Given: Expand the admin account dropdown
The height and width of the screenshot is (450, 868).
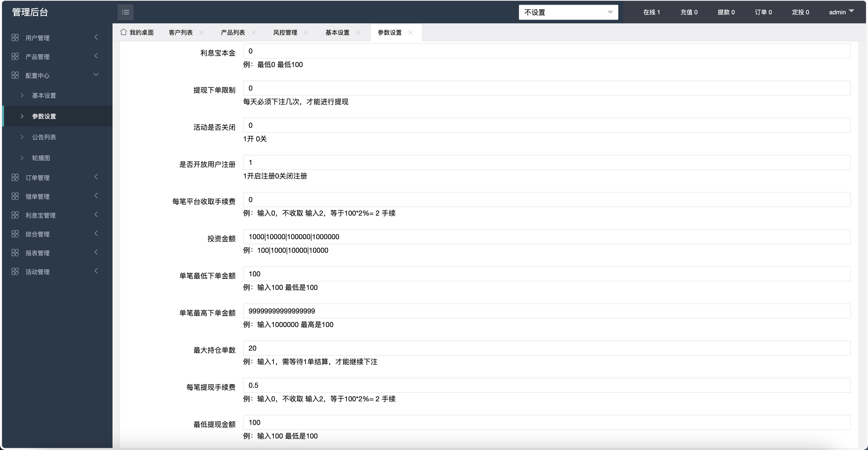Looking at the screenshot, I should pyautogui.click(x=841, y=12).
